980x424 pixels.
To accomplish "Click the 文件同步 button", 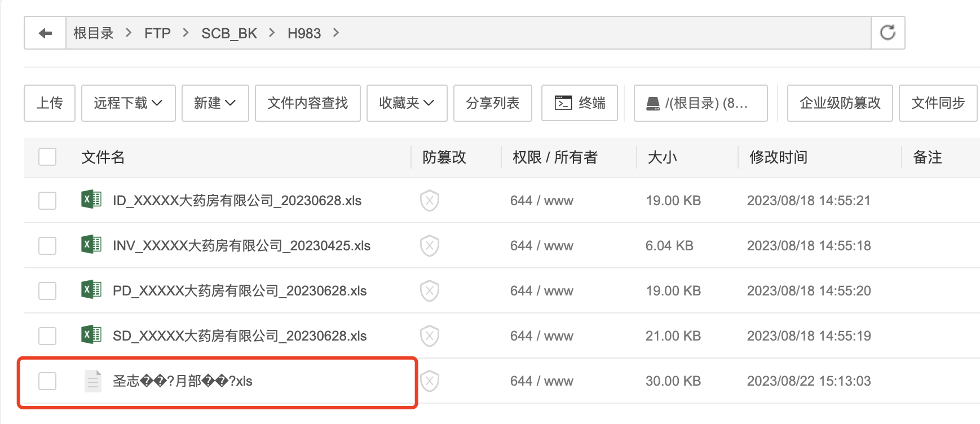I will [x=938, y=103].
